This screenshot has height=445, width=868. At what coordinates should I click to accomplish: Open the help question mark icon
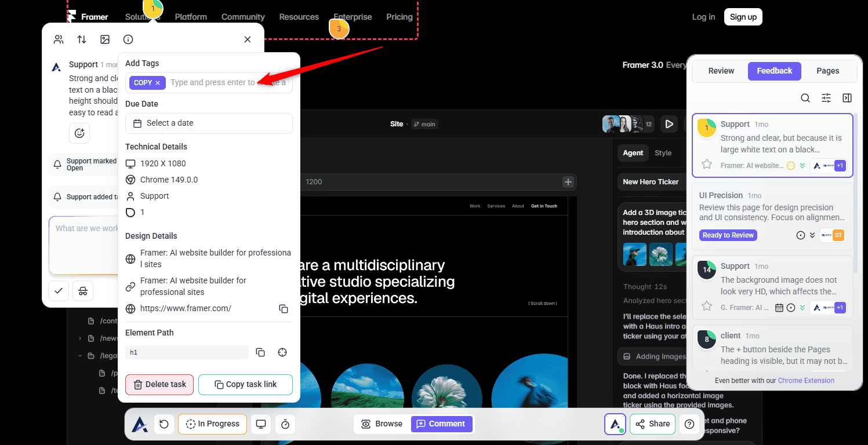(689, 424)
